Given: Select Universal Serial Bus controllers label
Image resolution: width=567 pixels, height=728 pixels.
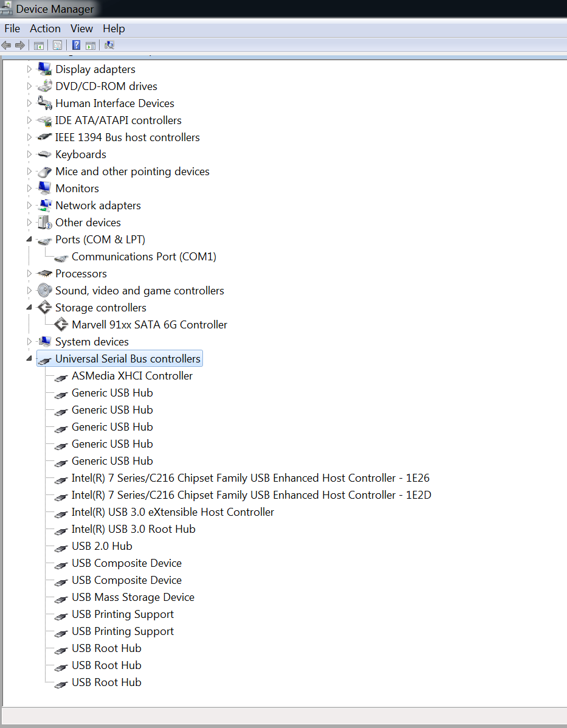Looking at the screenshot, I should pyautogui.click(x=128, y=358).
